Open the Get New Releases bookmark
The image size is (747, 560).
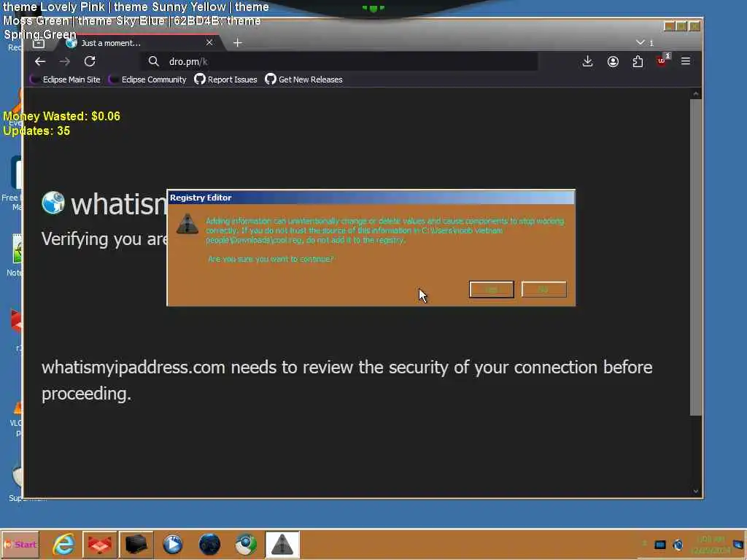[x=304, y=79]
